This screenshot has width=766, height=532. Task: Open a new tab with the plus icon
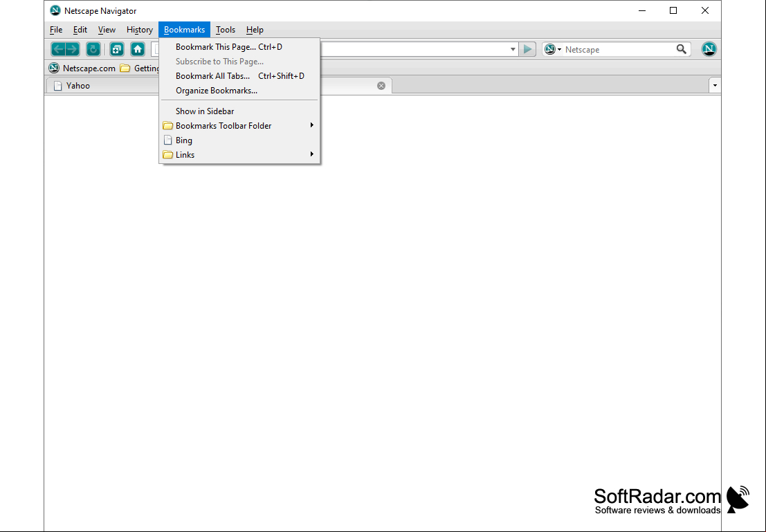point(117,49)
